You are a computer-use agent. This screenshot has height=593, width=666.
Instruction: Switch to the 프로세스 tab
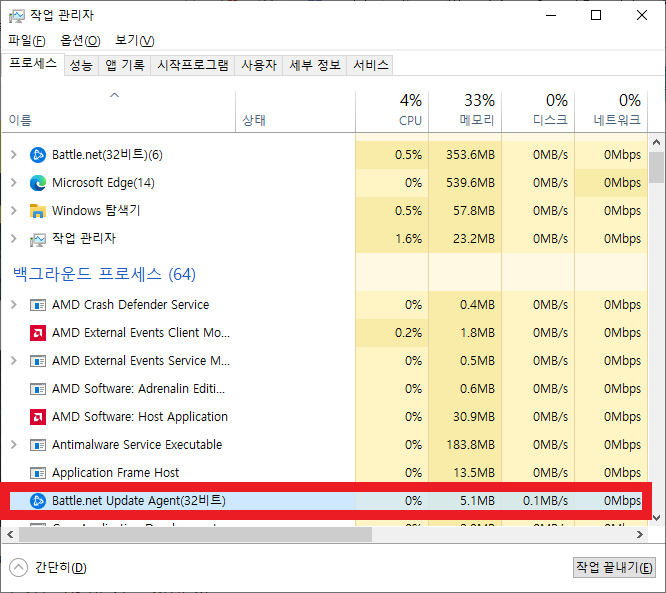tap(33, 64)
